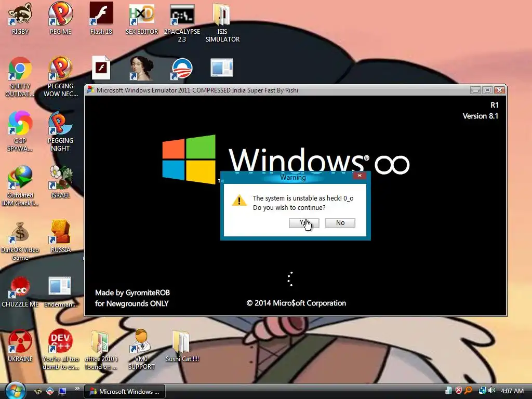Launch the 2PACALYPSE 2.3 command prompt shortcut
This screenshot has width=532, height=399.
[x=182, y=23]
